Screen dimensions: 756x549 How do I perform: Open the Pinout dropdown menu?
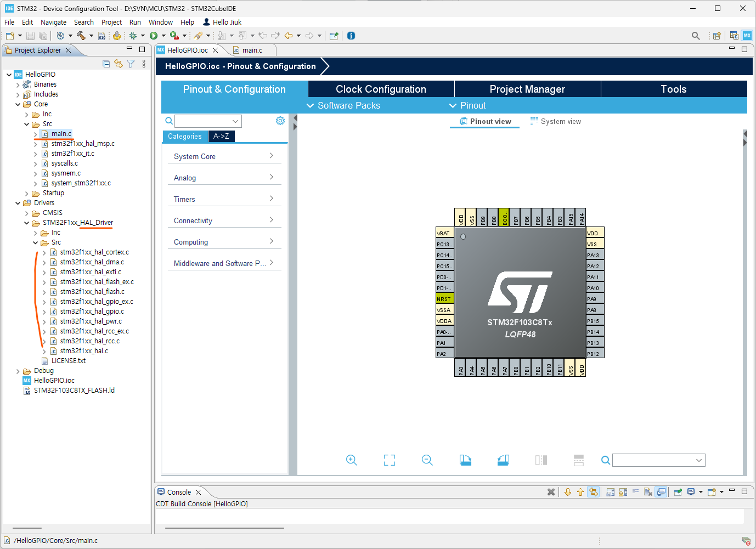(x=467, y=105)
